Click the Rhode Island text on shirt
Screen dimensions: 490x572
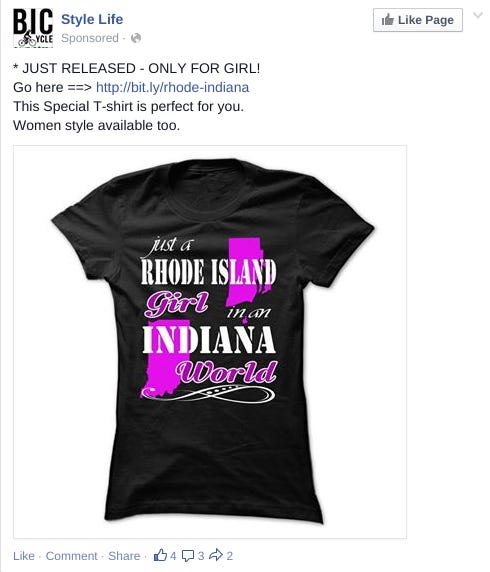209,272
